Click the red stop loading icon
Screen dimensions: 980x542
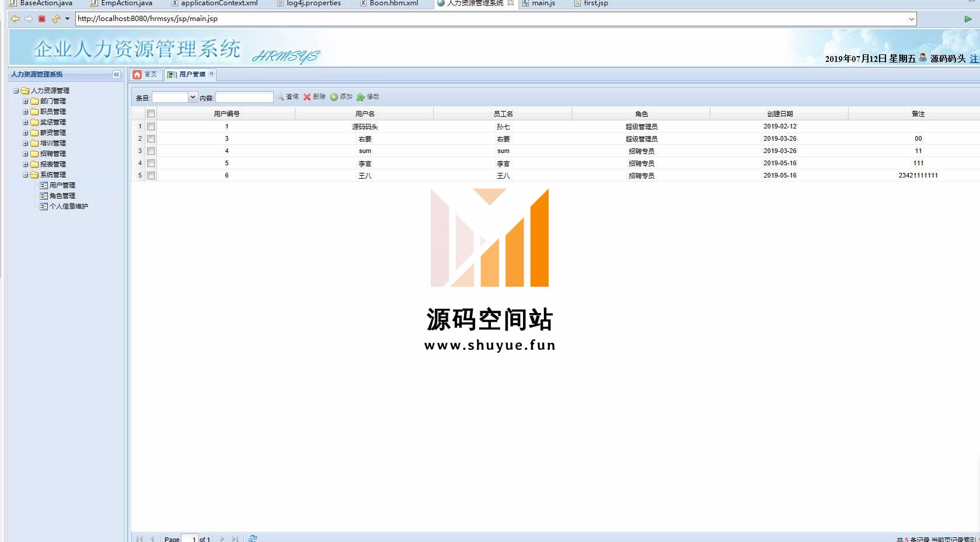pyautogui.click(x=42, y=19)
